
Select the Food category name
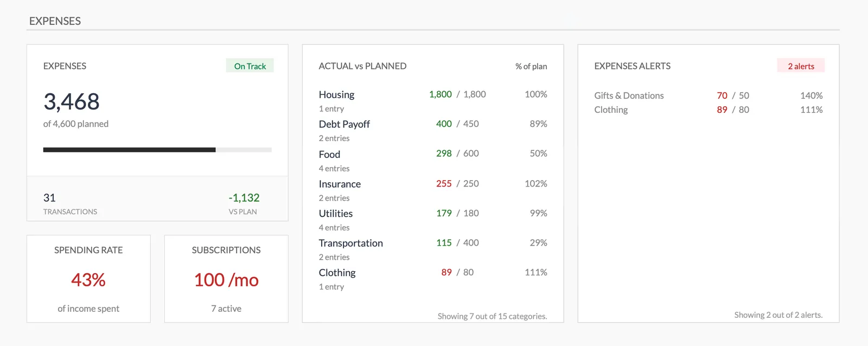(x=329, y=155)
